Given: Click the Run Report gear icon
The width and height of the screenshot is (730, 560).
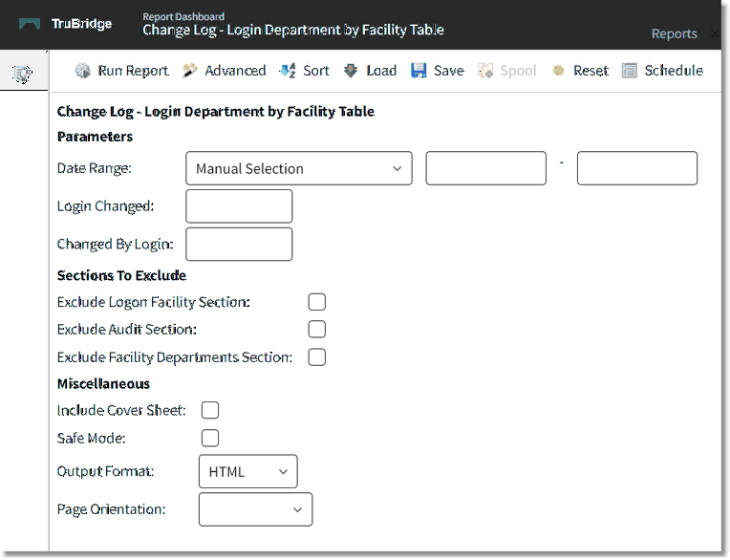Looking at the screenshot, I should (83, 71).
